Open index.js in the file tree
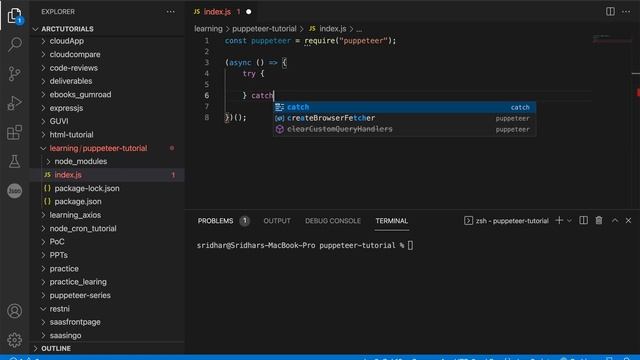 pyautogui.click(x=68, y=175)
